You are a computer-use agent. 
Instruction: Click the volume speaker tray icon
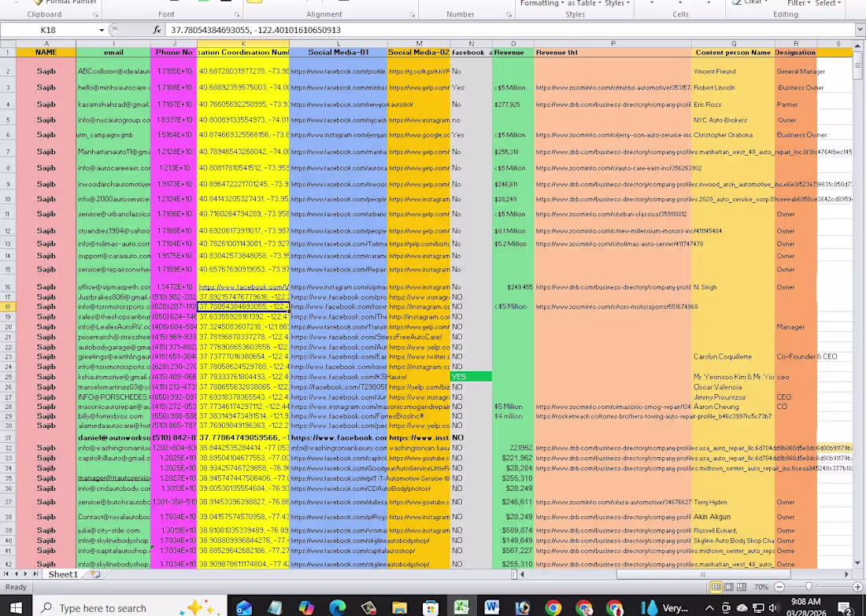tap(775, 608)
